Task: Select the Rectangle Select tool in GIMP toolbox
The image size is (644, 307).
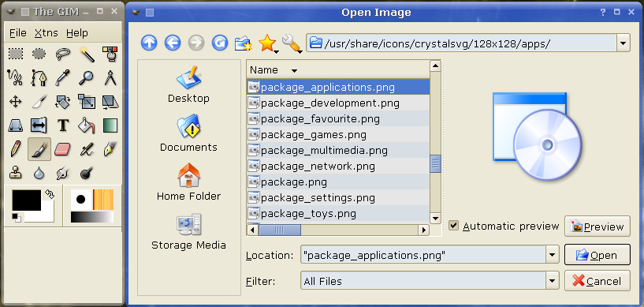Action: point(16,54)
